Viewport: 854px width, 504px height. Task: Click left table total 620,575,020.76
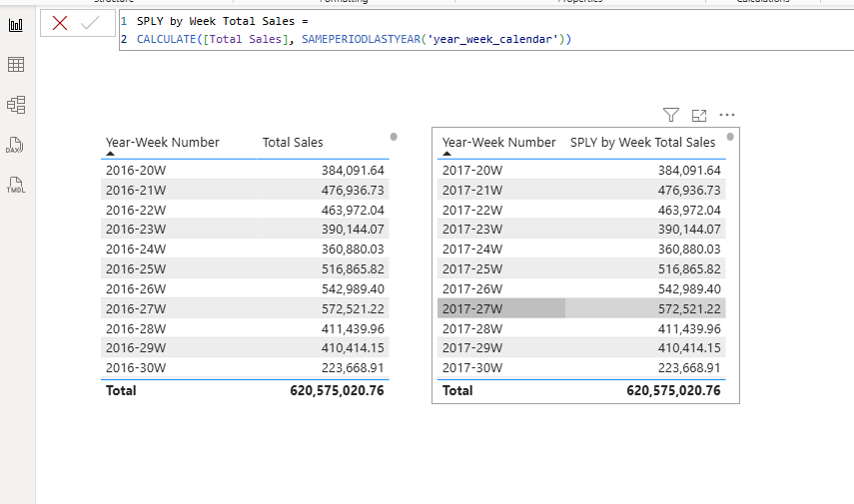click(337, 390)
